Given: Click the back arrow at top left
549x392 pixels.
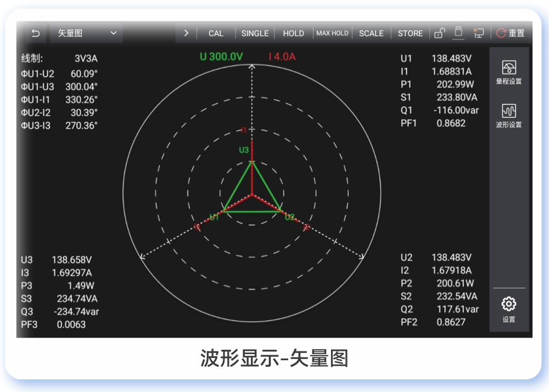Looking at the screenshot, I should (x=36, y=33).
